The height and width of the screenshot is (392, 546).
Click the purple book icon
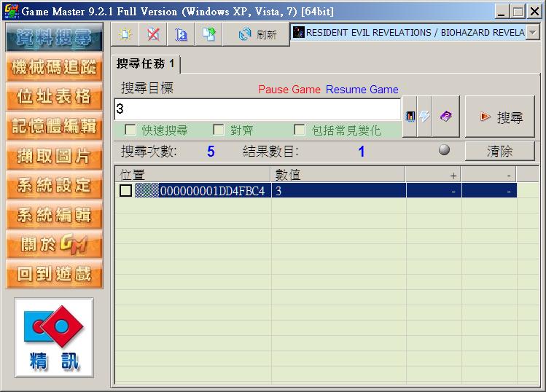[x=445, y=117]
